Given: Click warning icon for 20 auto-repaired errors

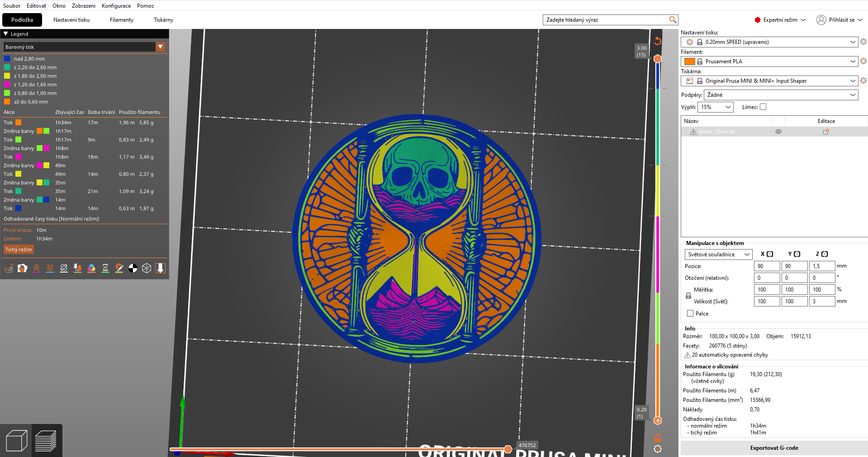Looking at the screenshot, I should [688, 355].
